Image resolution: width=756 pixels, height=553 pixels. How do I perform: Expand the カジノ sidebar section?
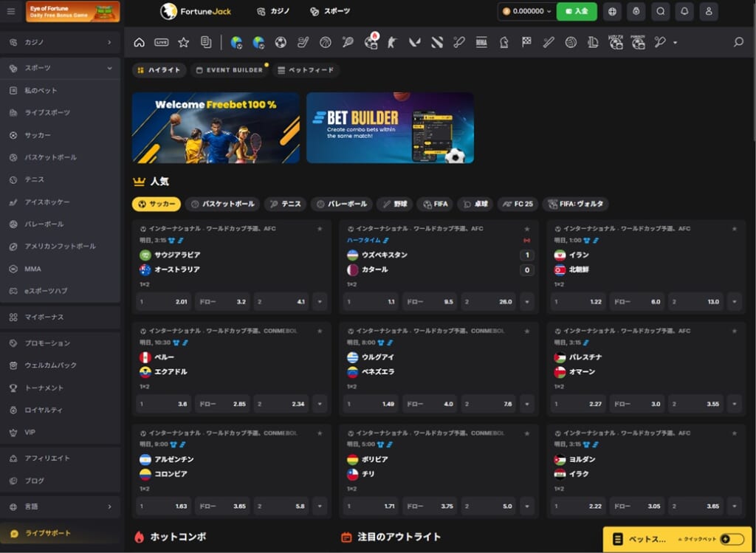(61, 42)
